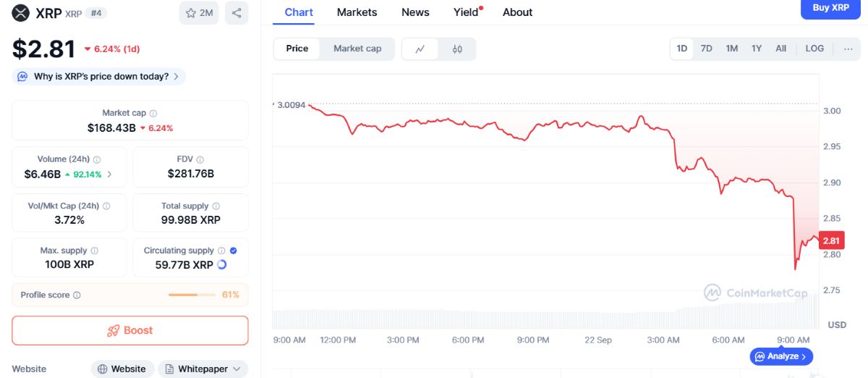Click the circulating supply progress ring
868x378 pixels.
point(222,265)
